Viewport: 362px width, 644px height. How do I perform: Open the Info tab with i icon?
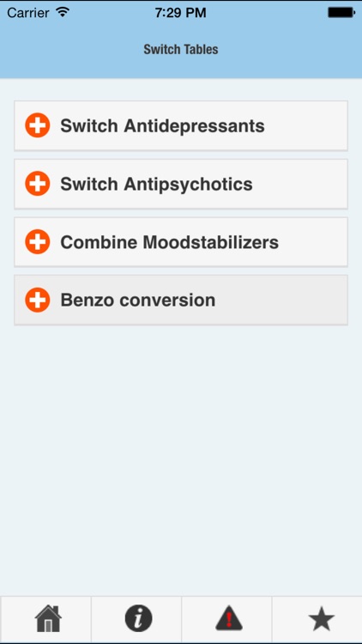138,618
